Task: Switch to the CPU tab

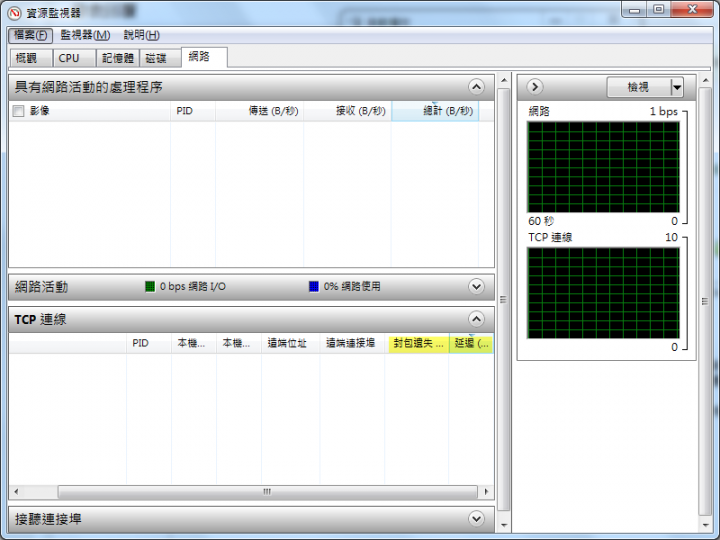Action: click(74, 58)
